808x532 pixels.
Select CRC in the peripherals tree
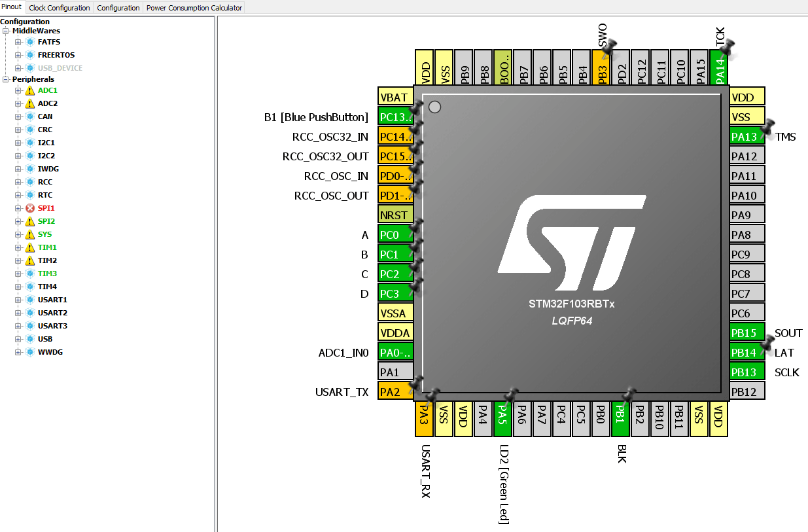click(45, 130)
